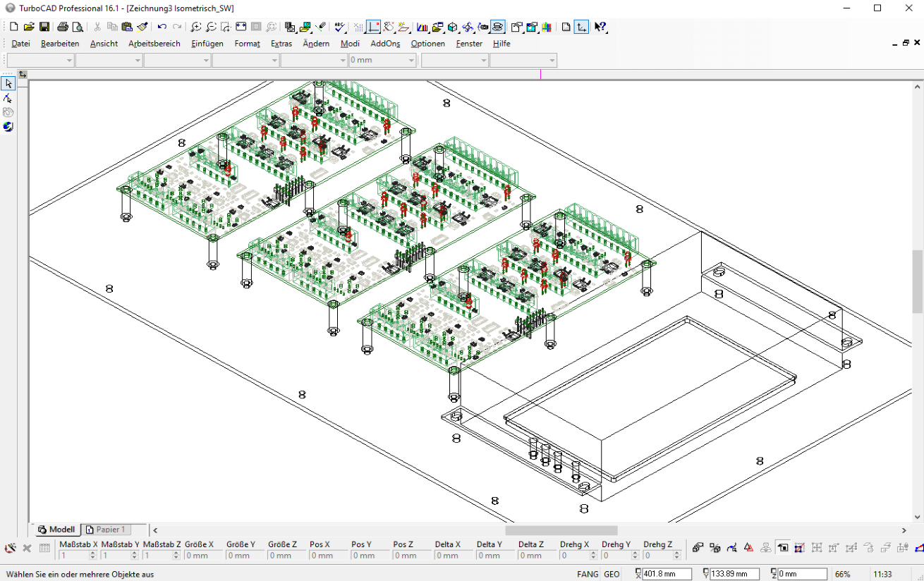Click the Modell tab
This screenshot has width=924, height=581.
pos(56,530)
